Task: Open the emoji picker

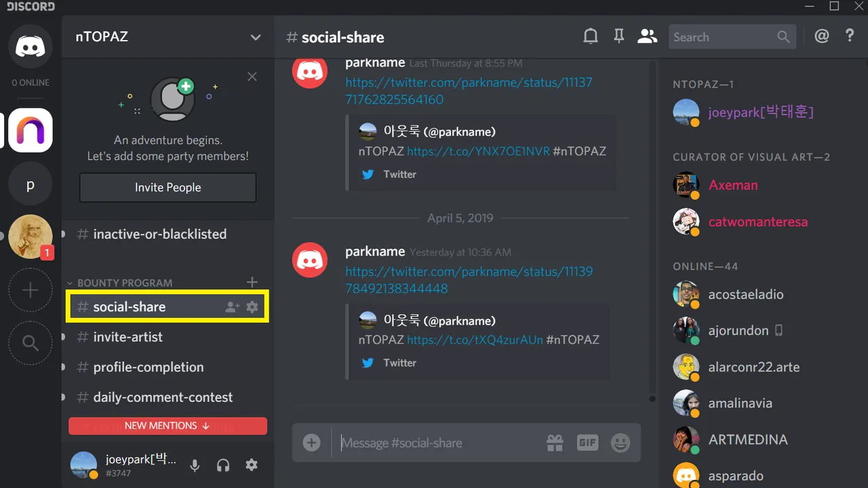Action: (x=620, y=443)
